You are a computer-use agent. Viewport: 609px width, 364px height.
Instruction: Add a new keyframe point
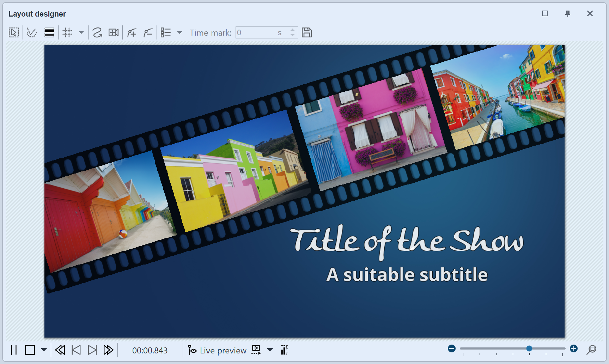click(x=131, y=32)
